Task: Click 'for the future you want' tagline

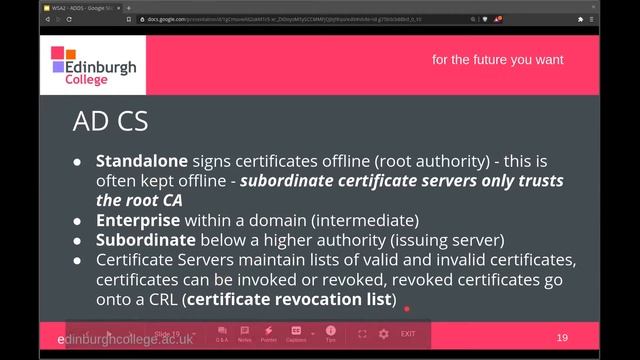Action: (498, 60)
